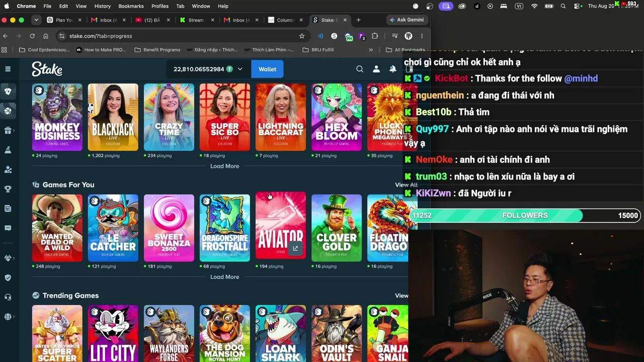Open the Loan Shark trending game
644x362 pixels.
(281, 333)
